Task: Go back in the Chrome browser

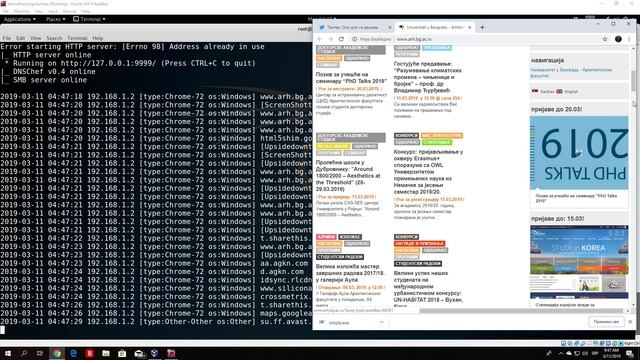Action: (x=320, y=39)
